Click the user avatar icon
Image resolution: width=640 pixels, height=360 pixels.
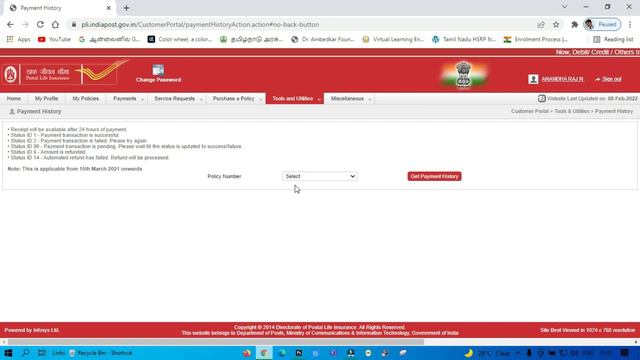[x=533, y=79]
